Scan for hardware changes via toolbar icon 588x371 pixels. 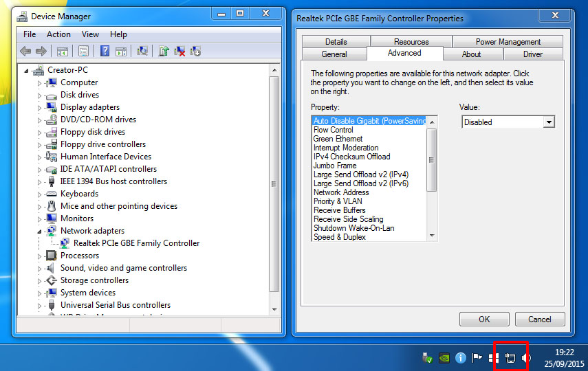click(x=142, y=51)
